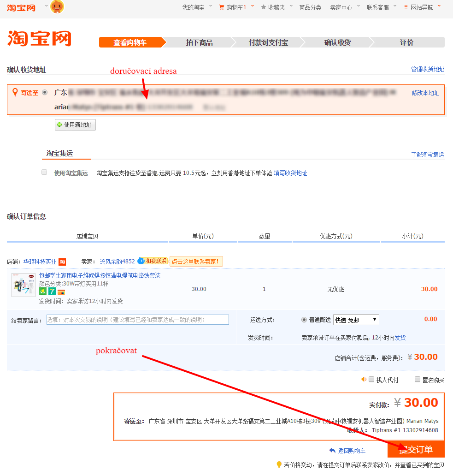Click the orange Taobao badge beside store name
Screen dimensions: 453x476
click(62, 262)
